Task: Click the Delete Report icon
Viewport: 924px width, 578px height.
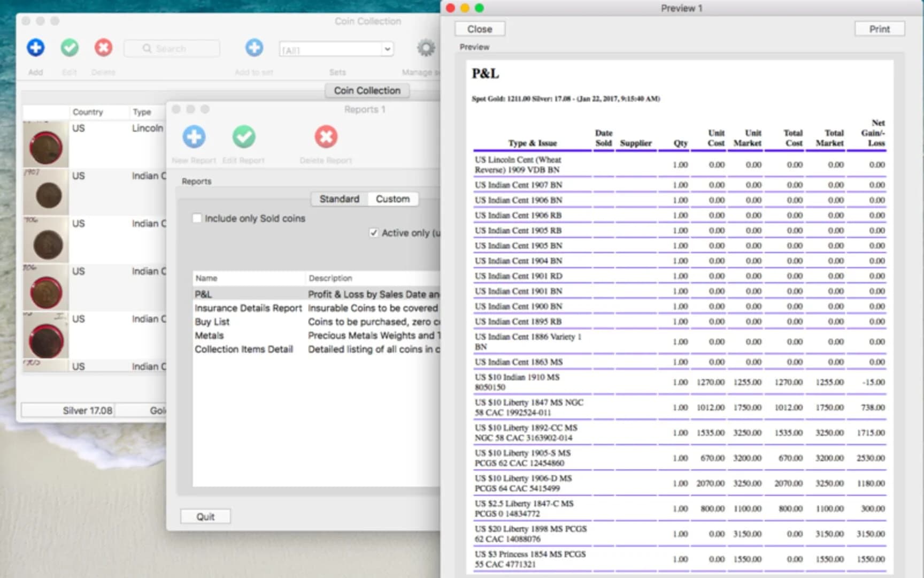Action: click(326, 138)
